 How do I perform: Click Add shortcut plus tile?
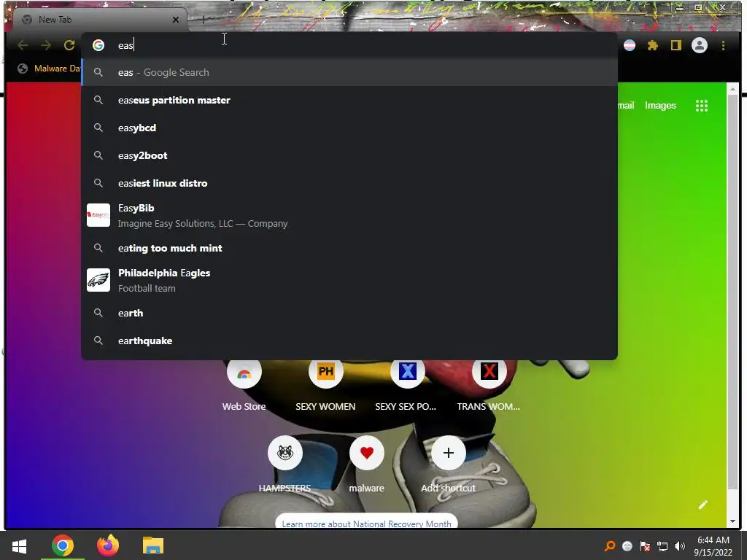449,454
